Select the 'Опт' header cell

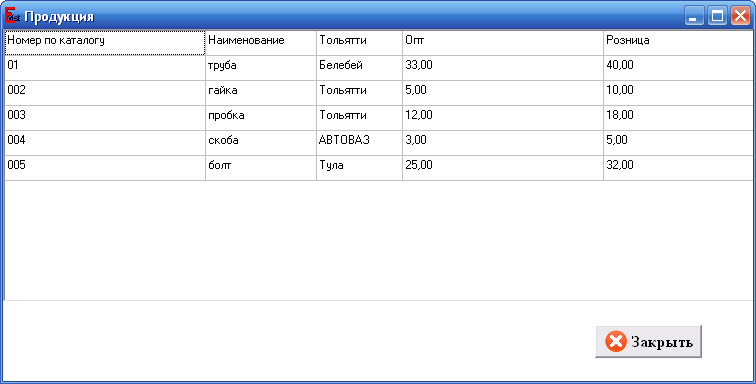(x=503, y=43)
